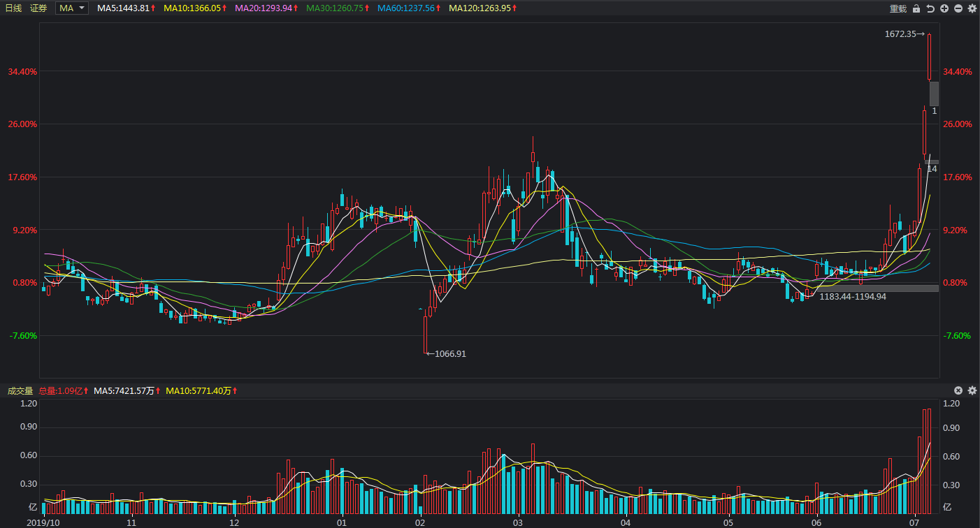Click the 证券 security label
980x528 pixels.
coord(38,8)
